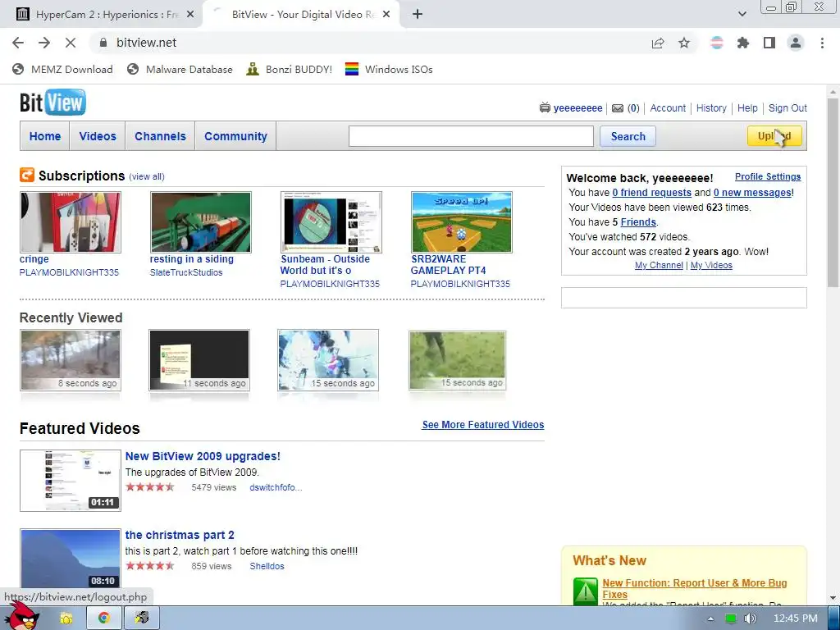Click the orange Subscriptions icon
Screen dimensions: 840x630
click(27, 175)
